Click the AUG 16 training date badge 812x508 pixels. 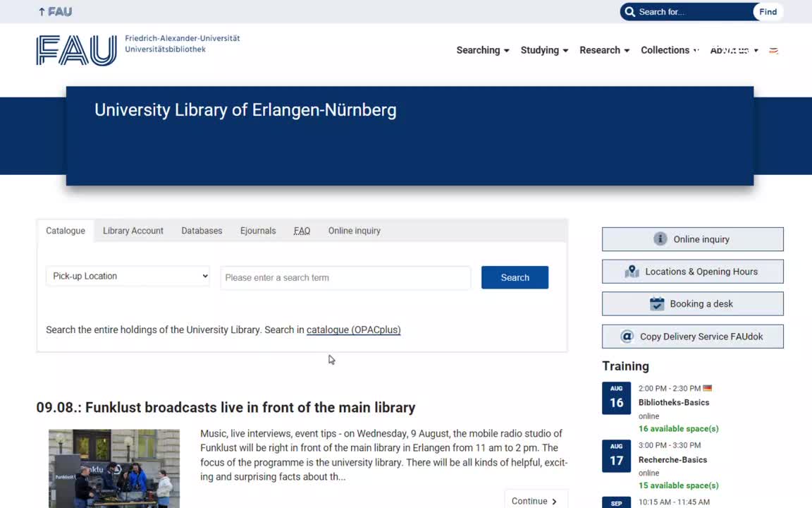pos(616,398)
